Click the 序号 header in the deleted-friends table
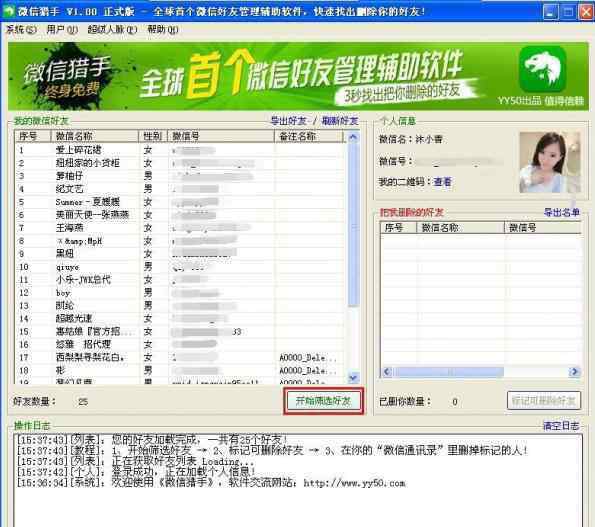 point(398,228)
